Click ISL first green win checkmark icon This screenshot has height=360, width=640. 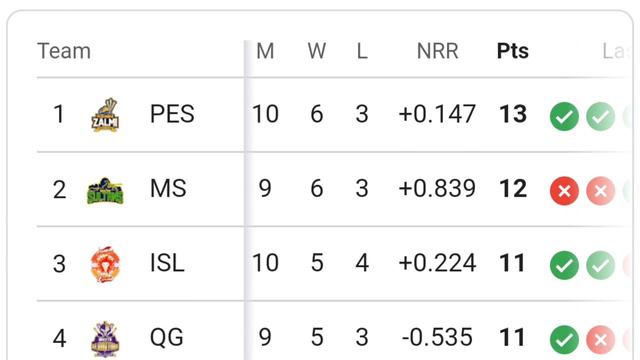[564, 266]
